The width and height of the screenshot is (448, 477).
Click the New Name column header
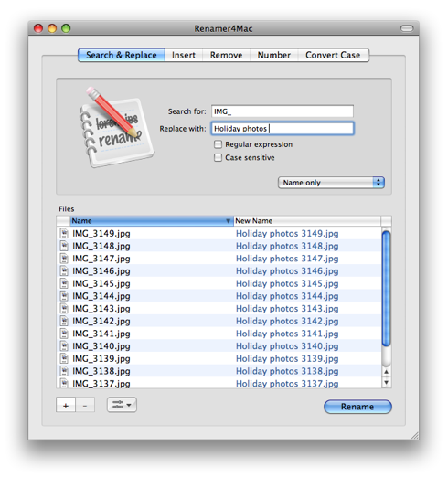[307, 221]
